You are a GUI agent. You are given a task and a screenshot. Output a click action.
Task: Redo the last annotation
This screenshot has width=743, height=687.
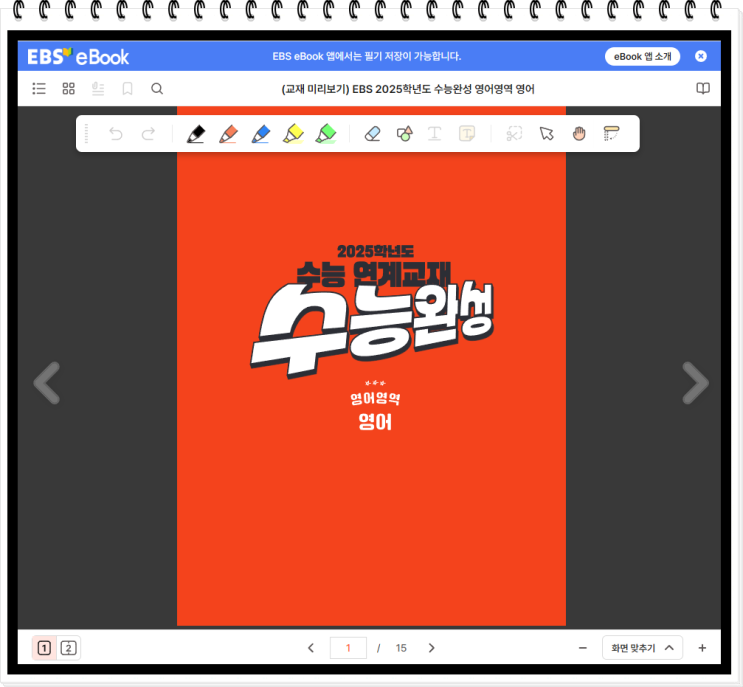pyautogui.click(x=148, y=134)
